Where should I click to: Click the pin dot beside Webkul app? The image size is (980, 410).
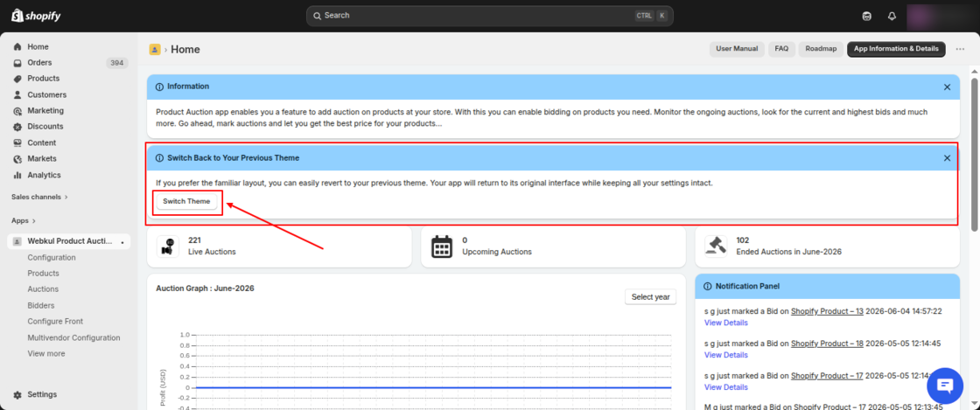[x=122, y=241]
